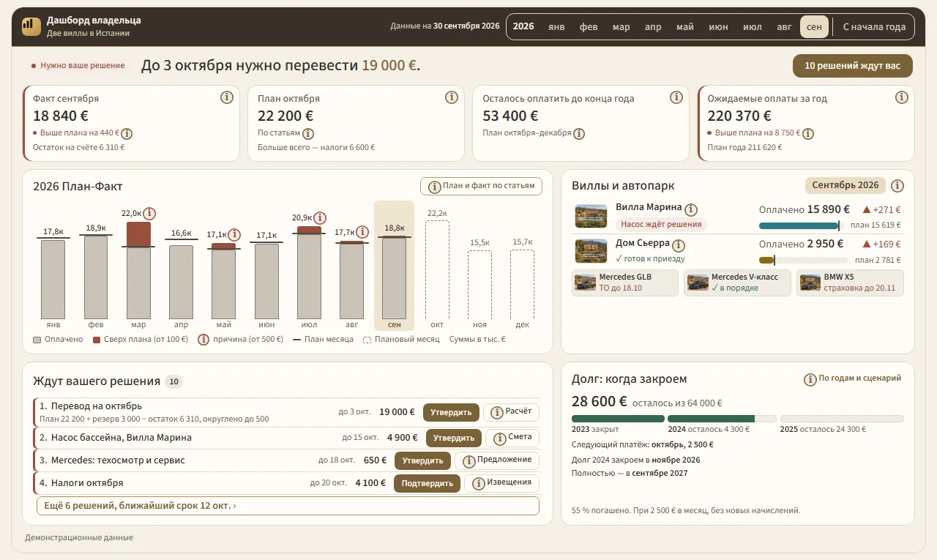The height and width of the screenshot is (560, 937).
Task: Open the BMW X5 car card
Action: (850, 283)
